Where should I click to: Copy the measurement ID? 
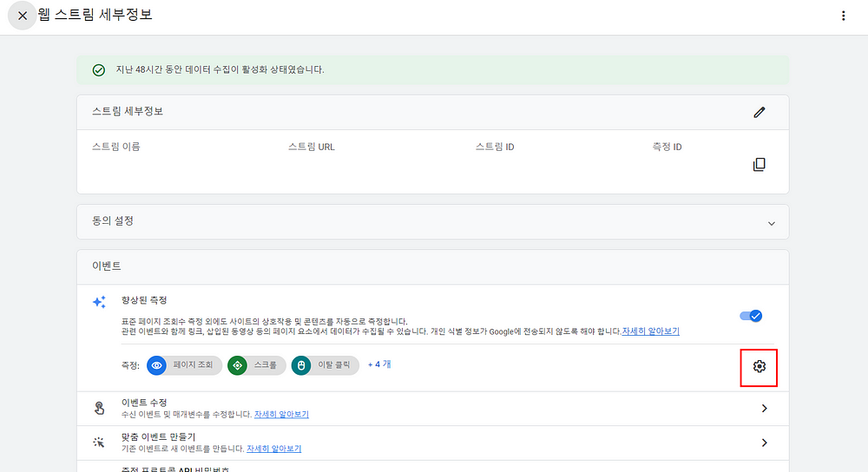(759, 164)
